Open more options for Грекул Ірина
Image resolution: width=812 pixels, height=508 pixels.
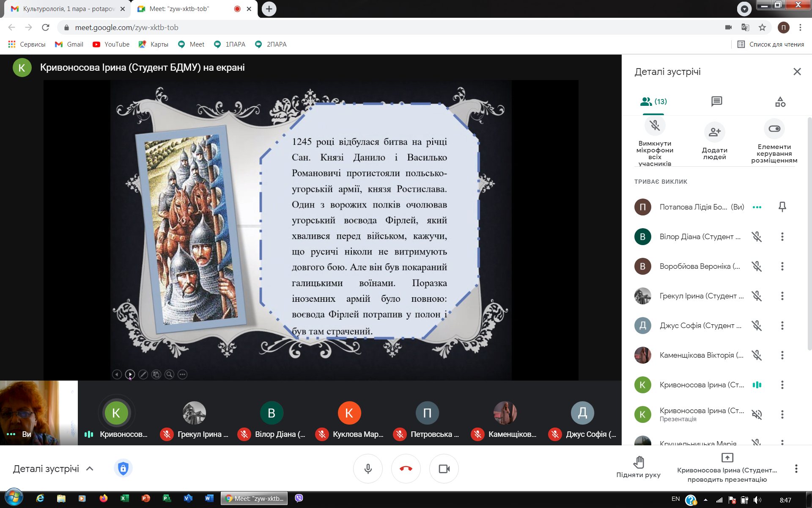click(782, 296)
